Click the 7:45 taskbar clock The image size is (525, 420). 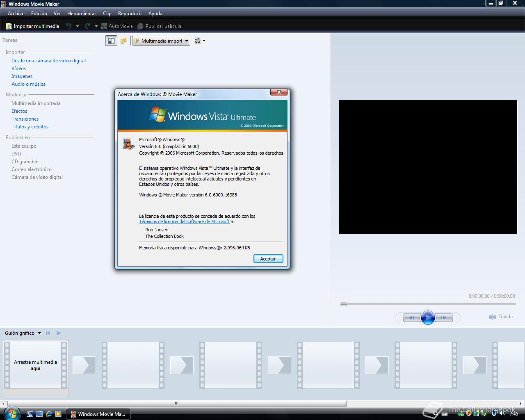(514, 413)
